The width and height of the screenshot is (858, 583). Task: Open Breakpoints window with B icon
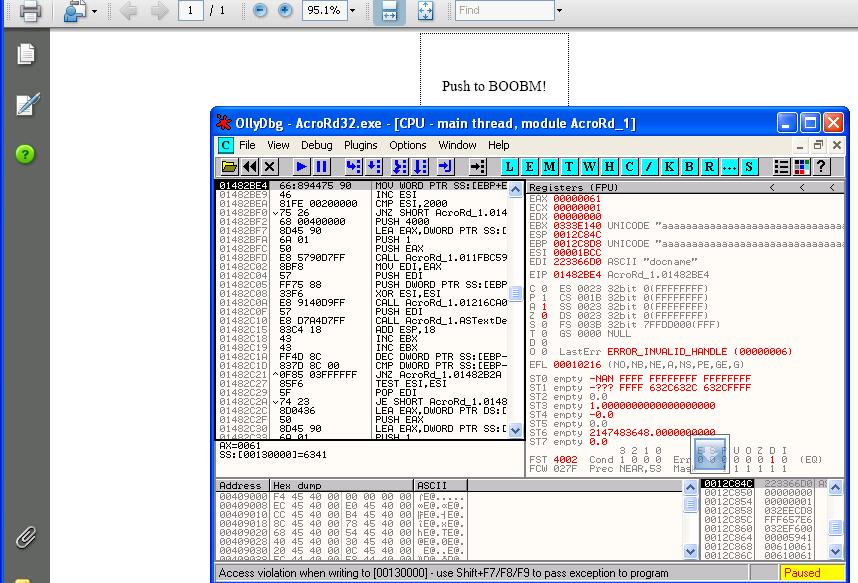click(689, 167)
